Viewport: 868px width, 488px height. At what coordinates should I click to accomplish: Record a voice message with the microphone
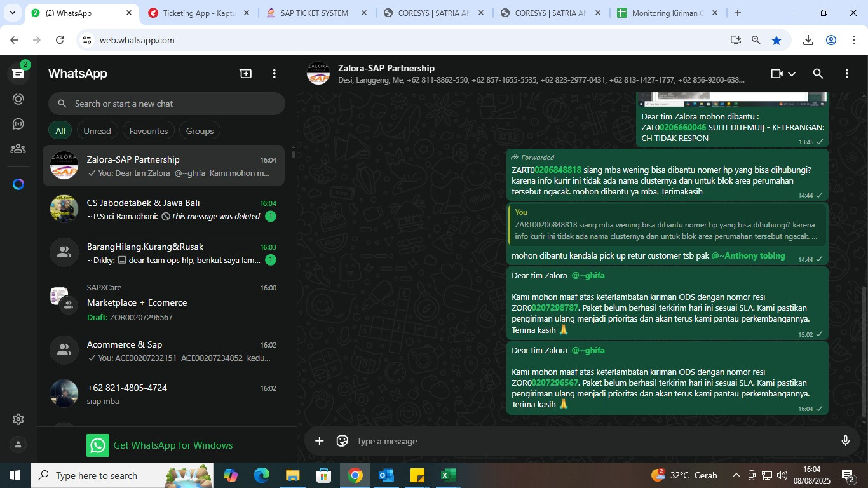pyautogui.click(x=846, y=441)
